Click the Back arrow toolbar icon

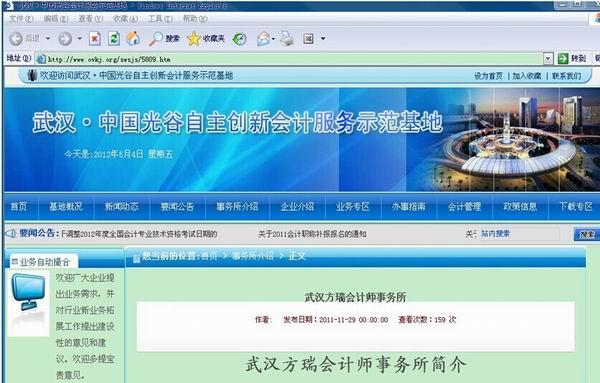tap(16, 39)
